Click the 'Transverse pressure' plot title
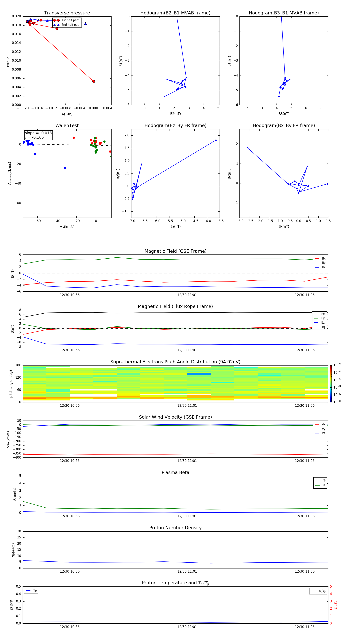 [x=67, y=13]
